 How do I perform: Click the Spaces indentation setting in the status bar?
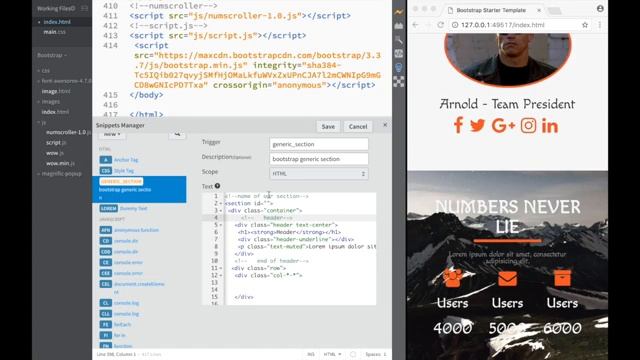click(376, 354)
